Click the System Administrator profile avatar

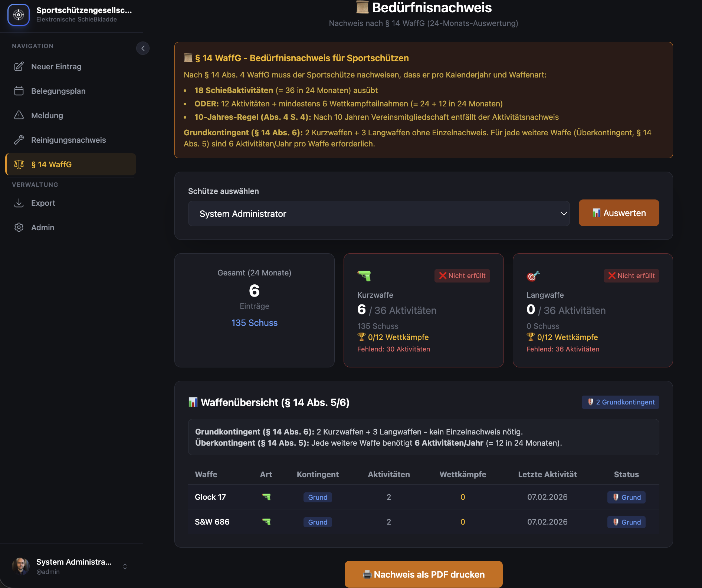(x=21, y=566)
